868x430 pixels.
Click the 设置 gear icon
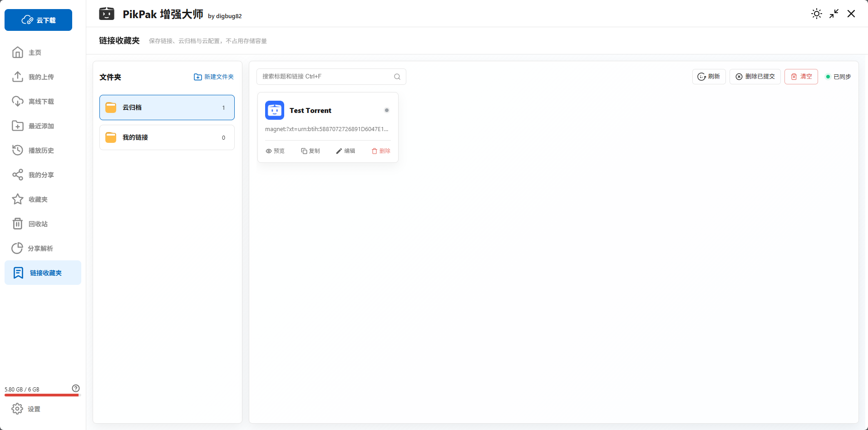17,409
